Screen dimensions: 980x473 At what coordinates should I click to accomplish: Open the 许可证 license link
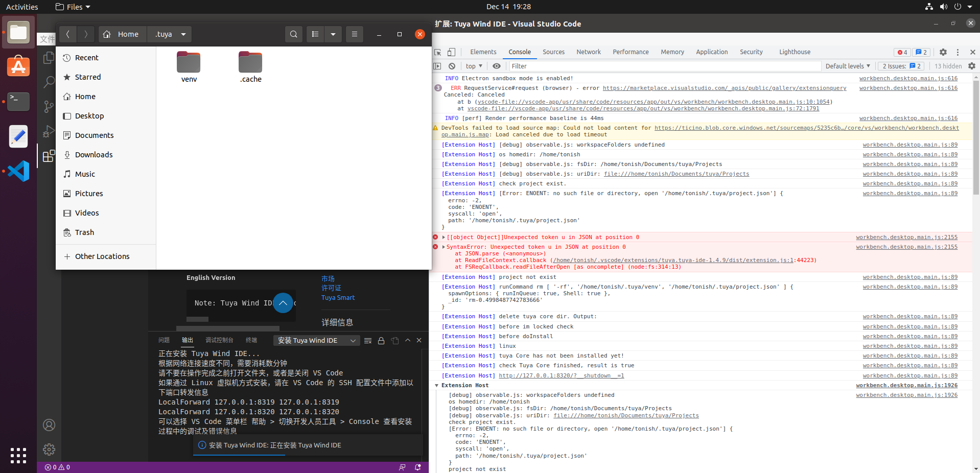tap(331, 288)
